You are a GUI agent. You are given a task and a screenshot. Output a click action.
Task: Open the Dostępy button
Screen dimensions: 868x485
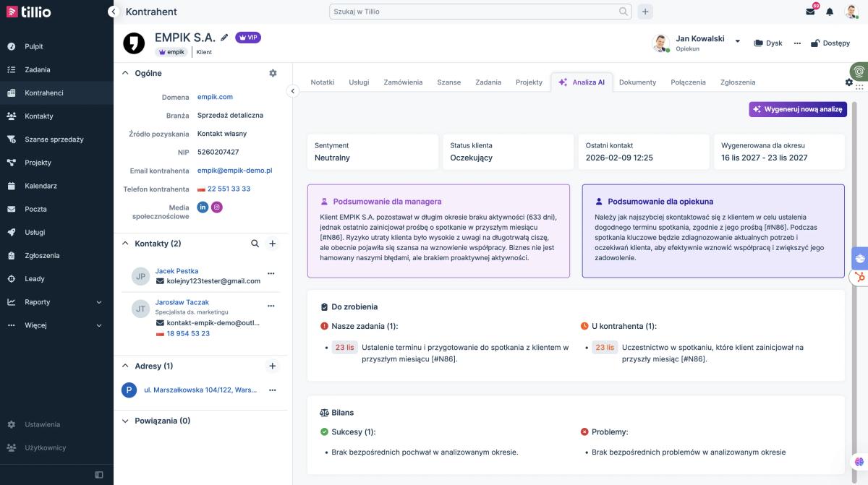830,43
